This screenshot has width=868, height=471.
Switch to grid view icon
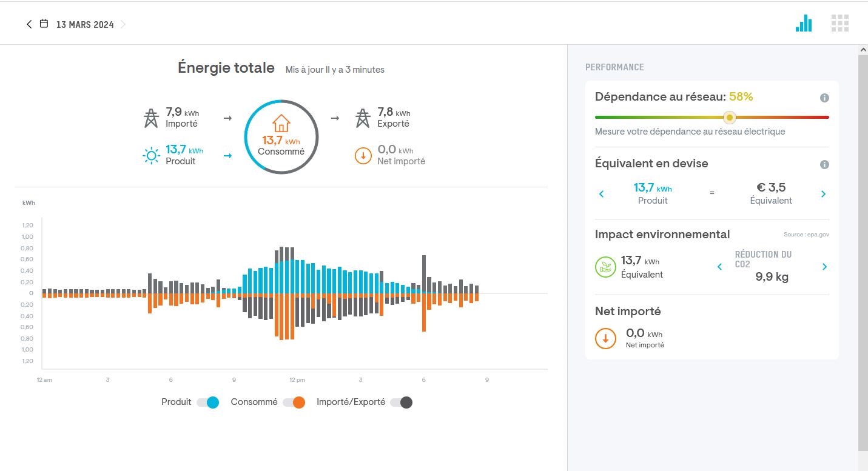pyautogui.click(x=839, y=24)
